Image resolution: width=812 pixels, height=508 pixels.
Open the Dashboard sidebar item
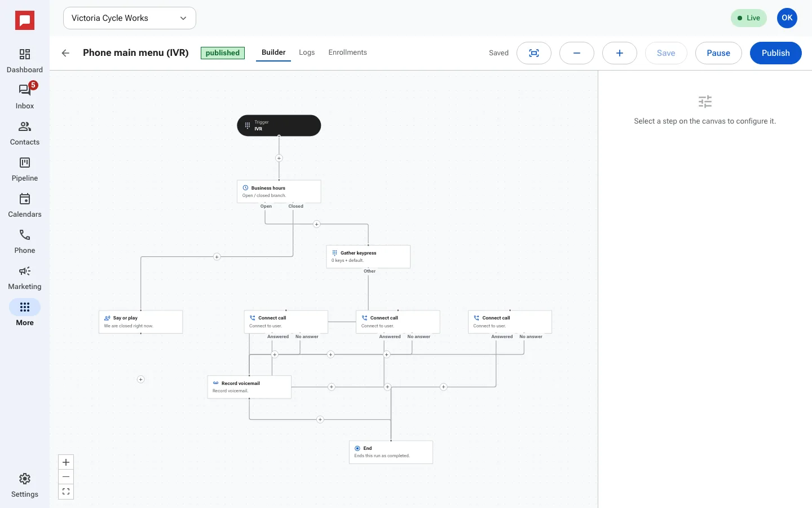click(25, 61)
